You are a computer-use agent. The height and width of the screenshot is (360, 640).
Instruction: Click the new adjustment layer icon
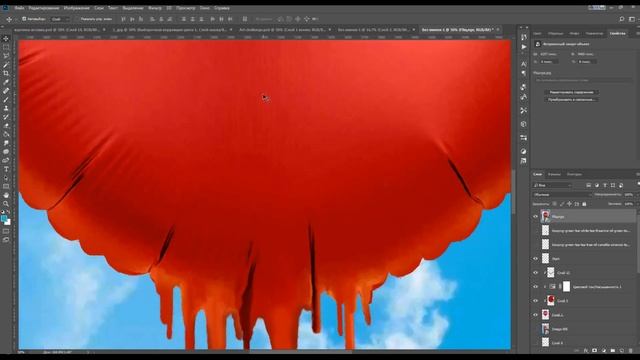(604, 351)
